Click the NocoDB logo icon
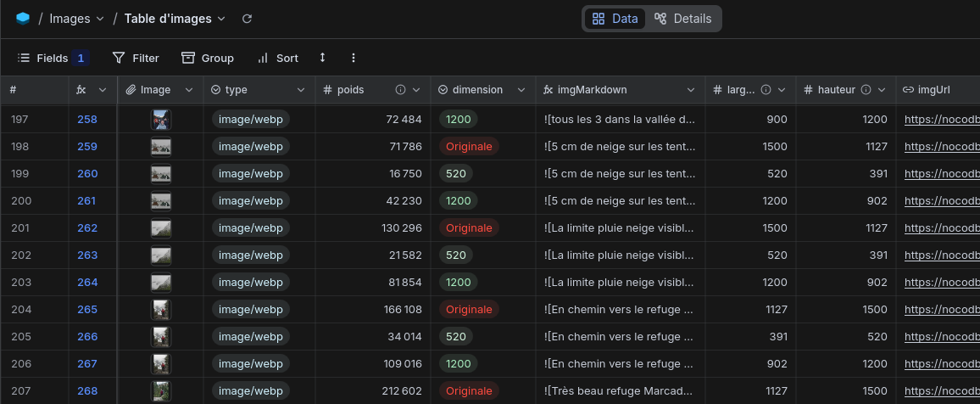Viewport: 980px width, 404px height. click(x=23, y=19)
